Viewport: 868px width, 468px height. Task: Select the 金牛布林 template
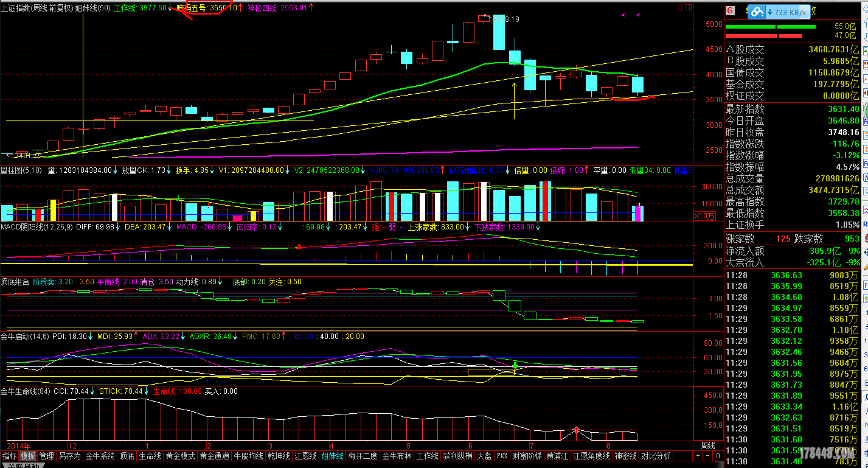click(x=397, y=455)
